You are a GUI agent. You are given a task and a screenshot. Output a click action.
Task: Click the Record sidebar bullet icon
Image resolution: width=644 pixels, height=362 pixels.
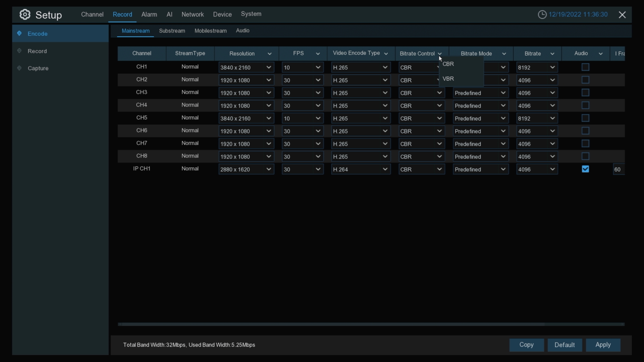coord(19,51)
